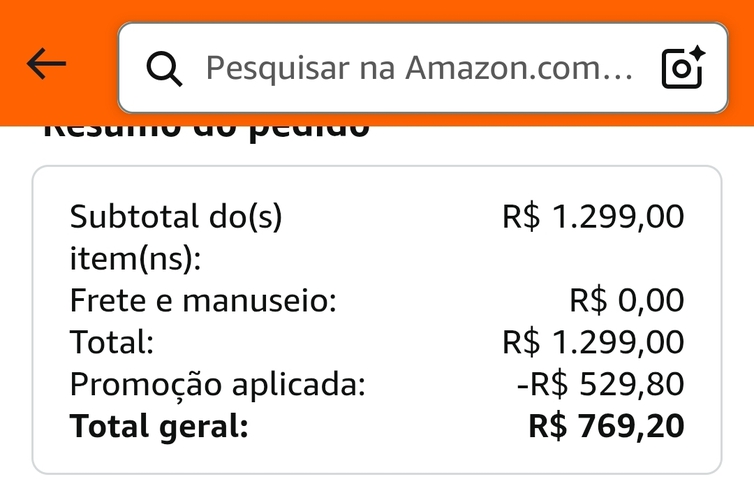Click the item(ns): line under Subtotal
The height and width of the screenshot is (500, 754).
tap(135, 259)
